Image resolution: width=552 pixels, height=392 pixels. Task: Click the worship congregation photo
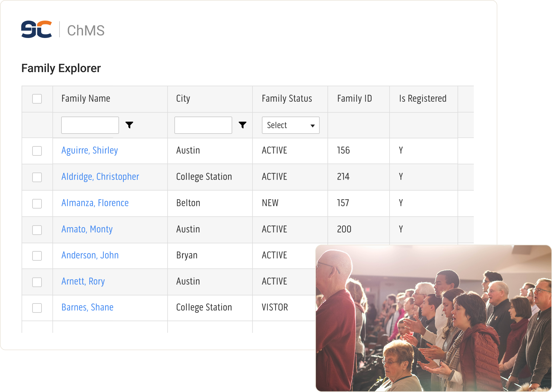pyautogui.click(x=433, y=318)
